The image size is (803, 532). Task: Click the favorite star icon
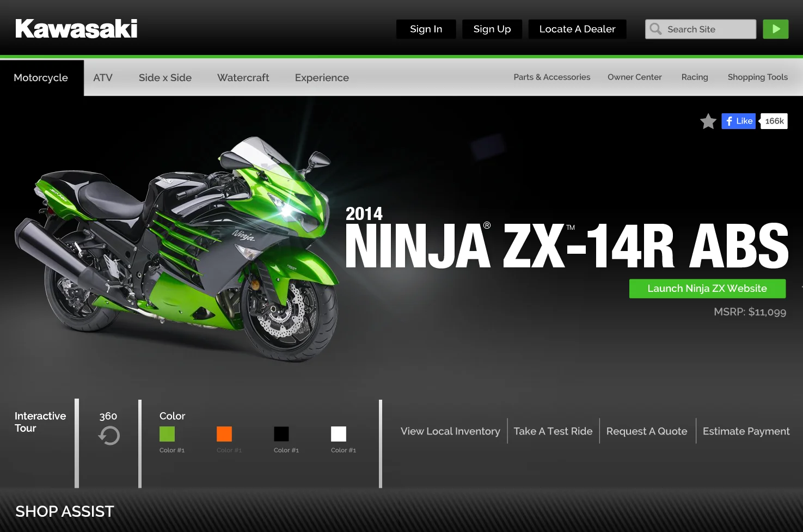click(x=708, y=121)
